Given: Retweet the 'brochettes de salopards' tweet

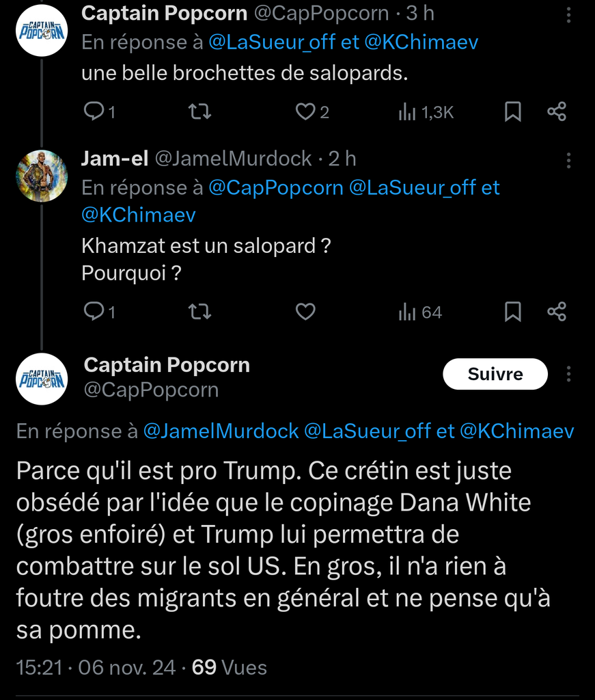Looking at the screenshot, I should coord(199,111).
